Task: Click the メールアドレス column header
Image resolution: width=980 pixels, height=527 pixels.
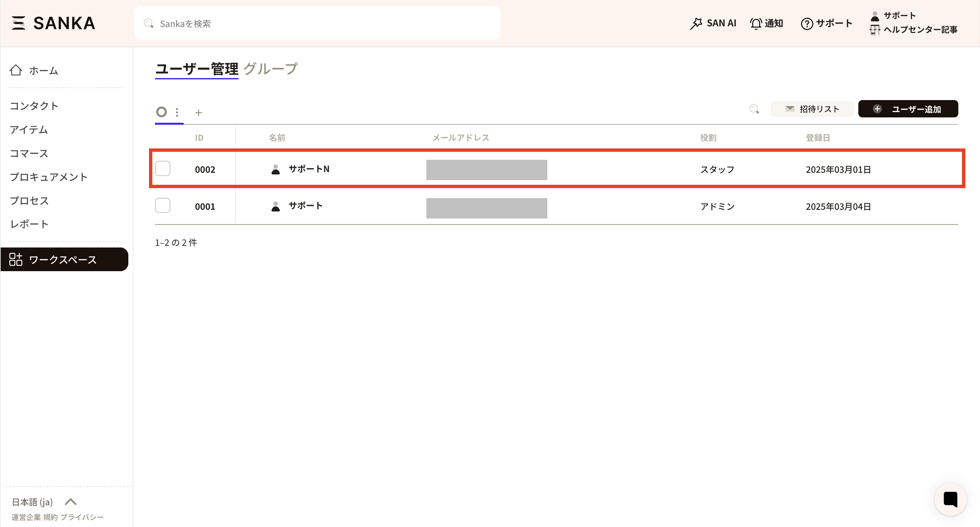Action: click(x=461, y=137)
